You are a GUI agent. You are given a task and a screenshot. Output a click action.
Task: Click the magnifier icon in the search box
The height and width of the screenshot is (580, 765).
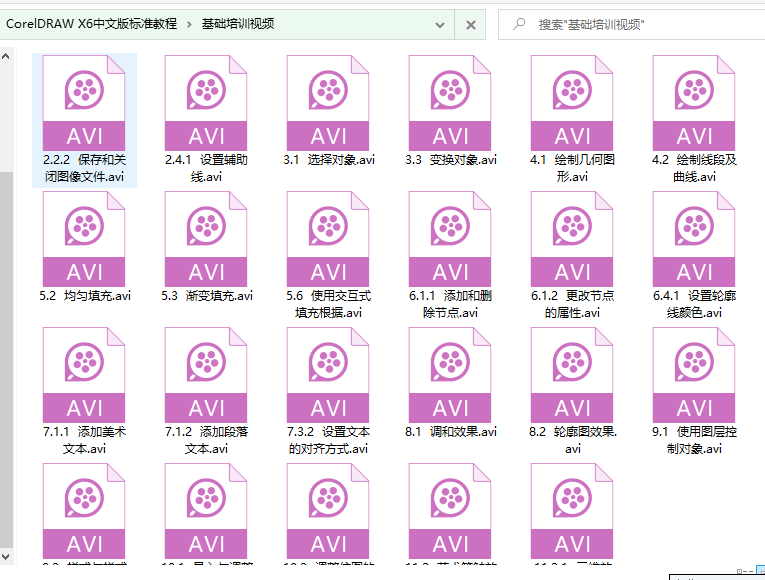pos(519,23)
